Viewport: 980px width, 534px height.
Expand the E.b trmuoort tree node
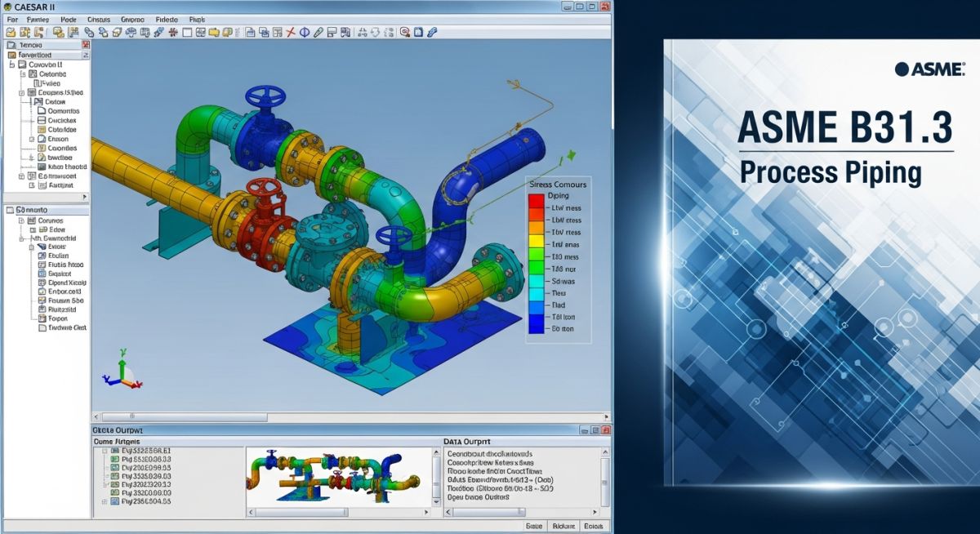pyautogui.click(x=20, y=176)
